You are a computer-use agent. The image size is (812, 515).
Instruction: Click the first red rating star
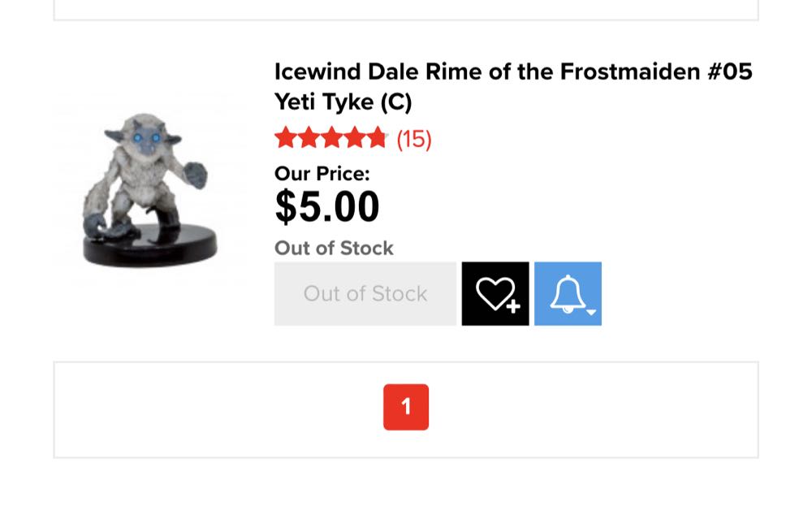pyautogui.click(x=286, y=138)
